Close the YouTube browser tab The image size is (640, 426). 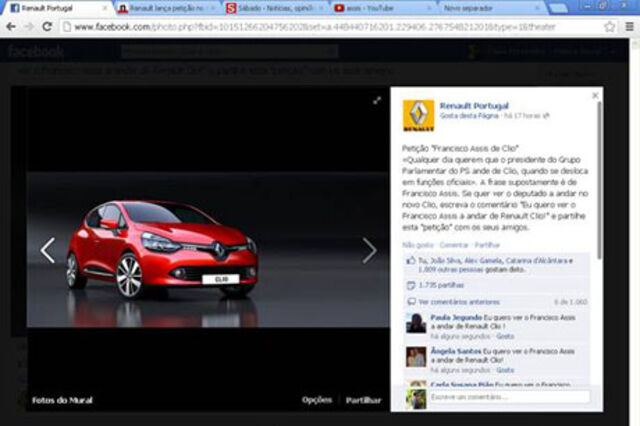429,8
